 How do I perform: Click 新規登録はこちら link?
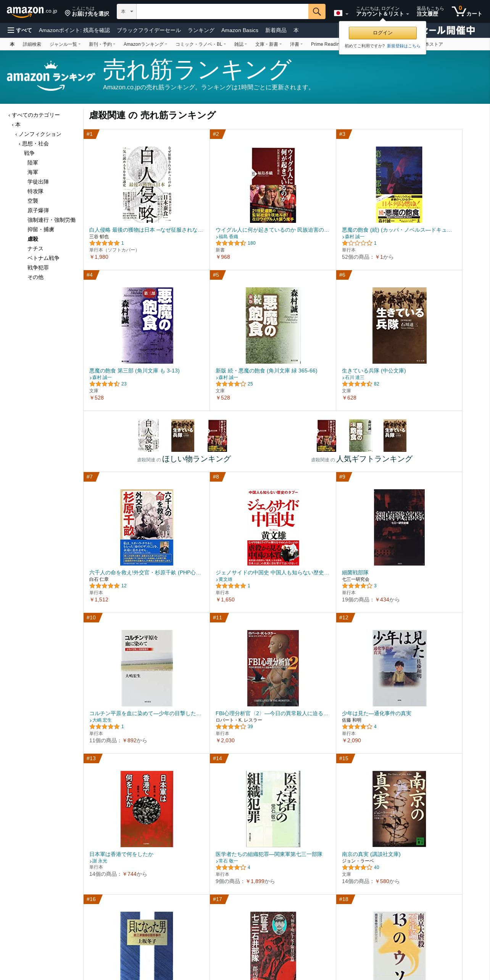pos(403,46)
